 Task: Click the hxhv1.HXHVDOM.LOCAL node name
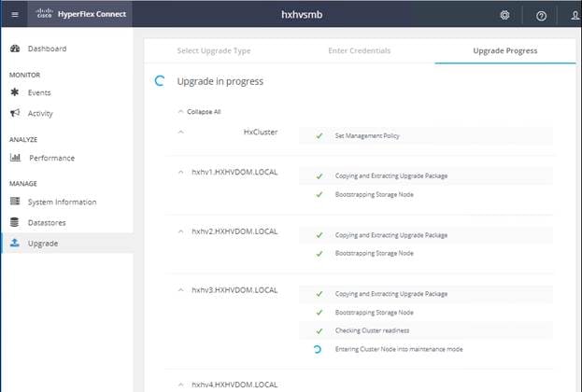click(x=234, y=172)
